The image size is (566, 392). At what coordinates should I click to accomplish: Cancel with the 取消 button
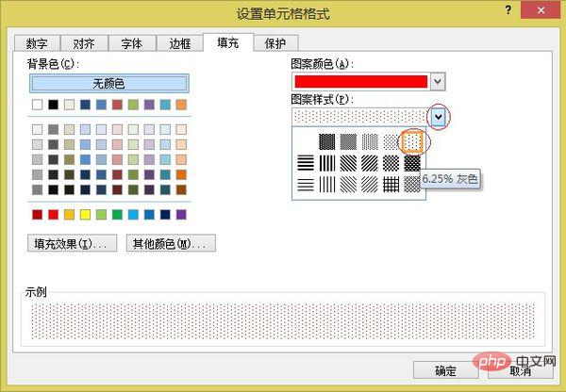pyautogui.click(x=520, y=370)
